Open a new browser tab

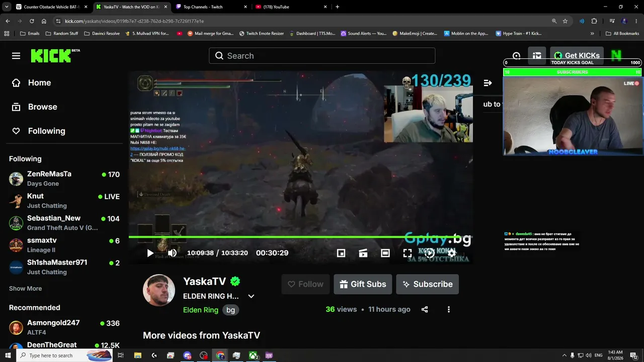pyautogui.click(x=337, y=7)
